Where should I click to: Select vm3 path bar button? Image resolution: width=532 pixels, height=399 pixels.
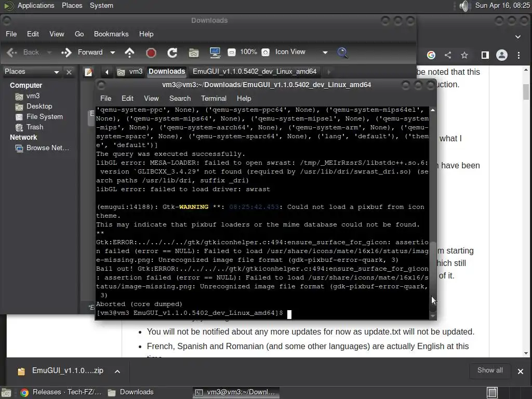(130, 72)
